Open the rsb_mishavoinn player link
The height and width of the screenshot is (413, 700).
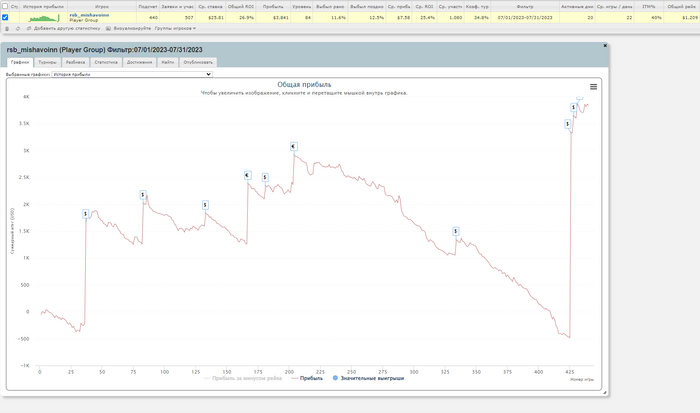point(89,15)
